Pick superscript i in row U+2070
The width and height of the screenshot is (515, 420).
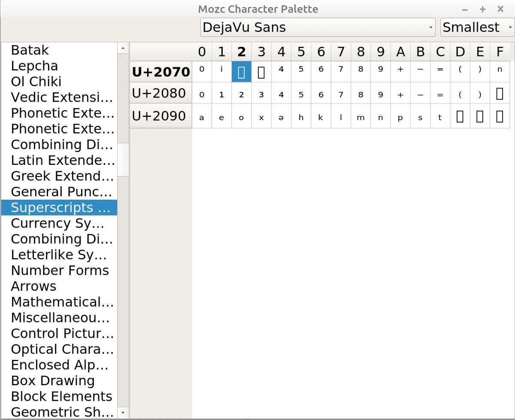[x=221, y=72]
